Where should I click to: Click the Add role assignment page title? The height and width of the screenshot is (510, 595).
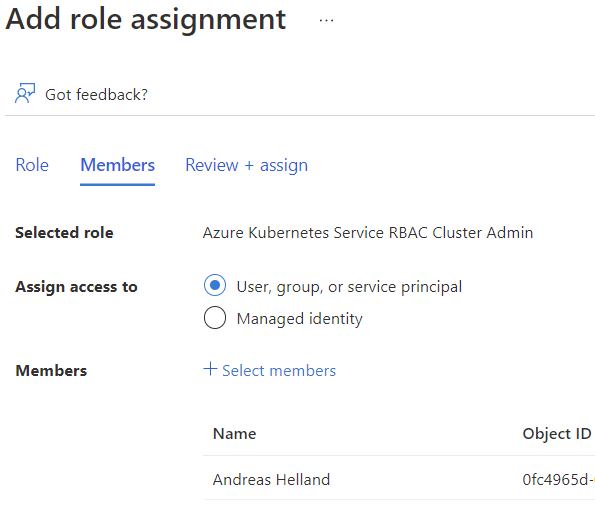[x=146, y=20]
